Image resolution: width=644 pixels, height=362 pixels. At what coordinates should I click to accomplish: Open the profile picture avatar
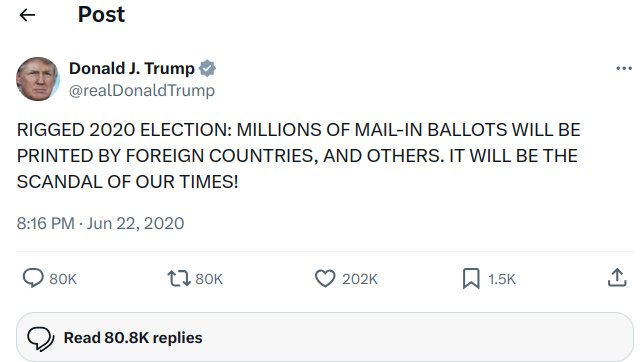tap(38, 79)
